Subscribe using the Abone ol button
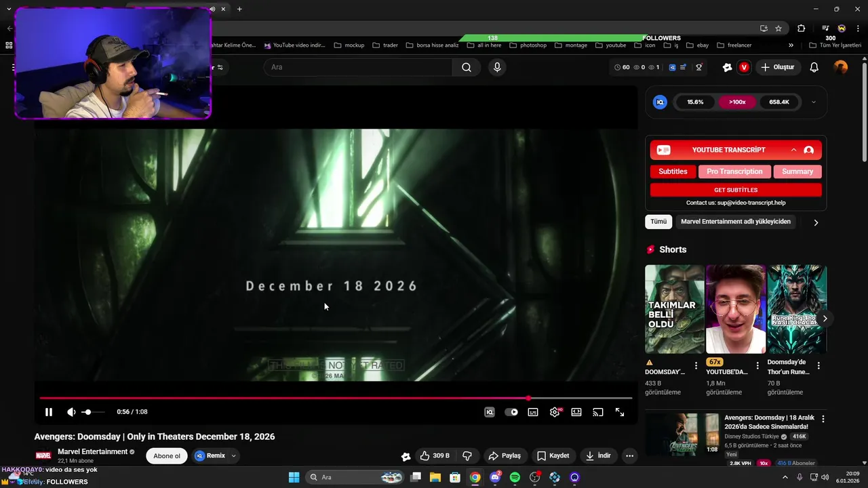 167,455
